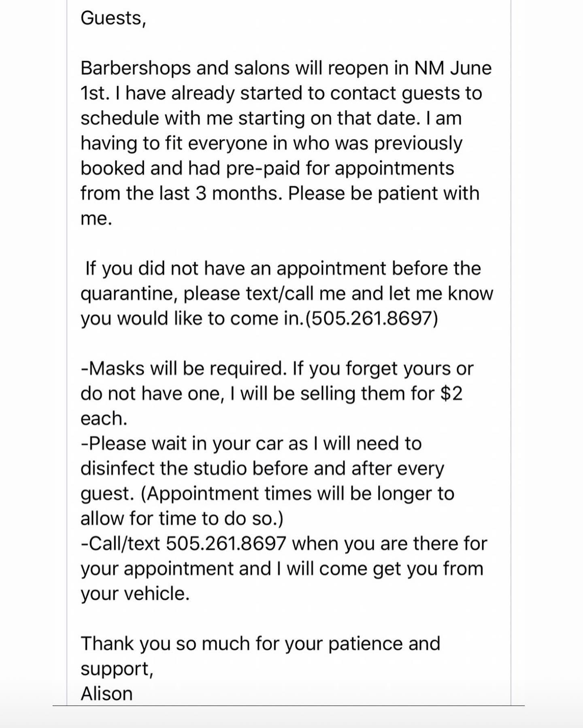Click the "Guests," greeting at the top
This screenshot has width=583, height=728.
click(x=113, y=18)
